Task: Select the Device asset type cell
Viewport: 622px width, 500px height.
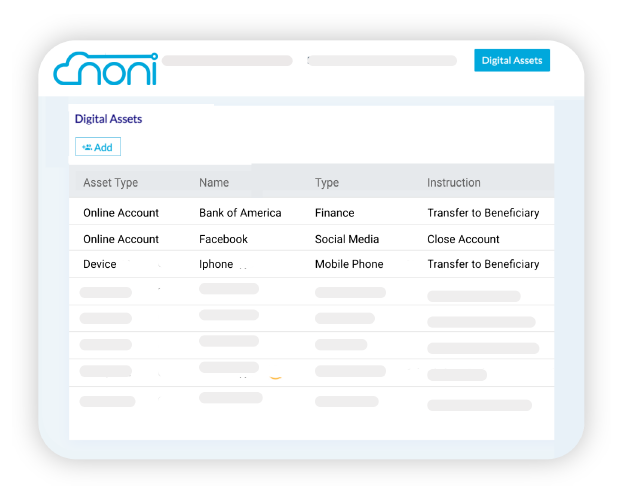Action: [x=100, y=264]
